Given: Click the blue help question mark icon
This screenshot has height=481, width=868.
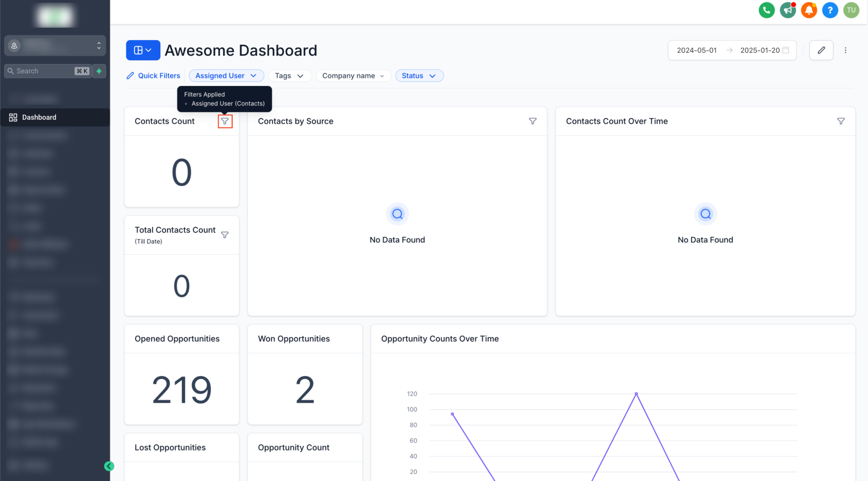Looking at the screenshot, I should click(x=830, y=10).
